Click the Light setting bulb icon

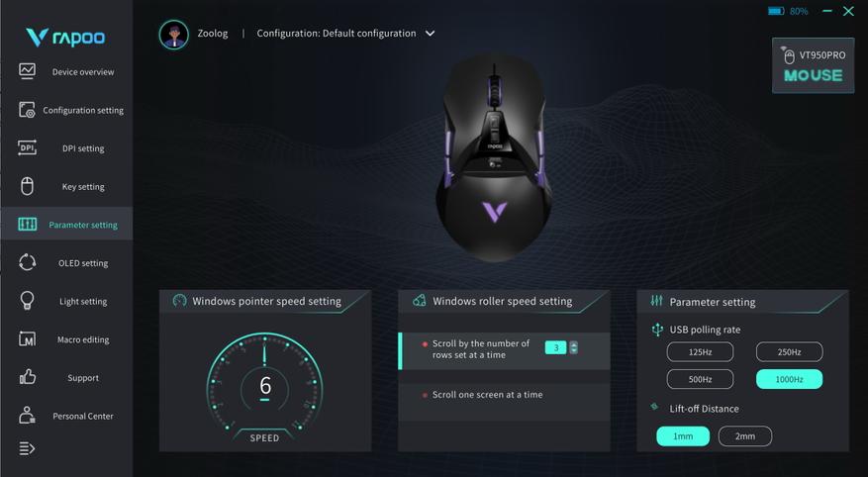coord(27,301)
